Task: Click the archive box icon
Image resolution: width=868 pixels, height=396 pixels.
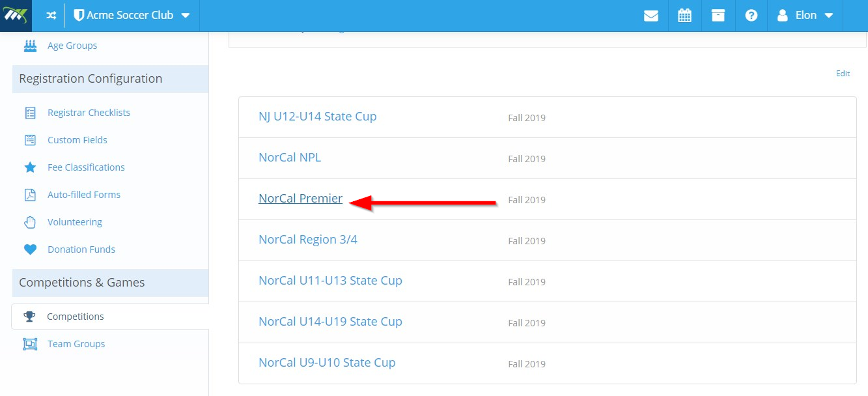Action: point(718,16)
